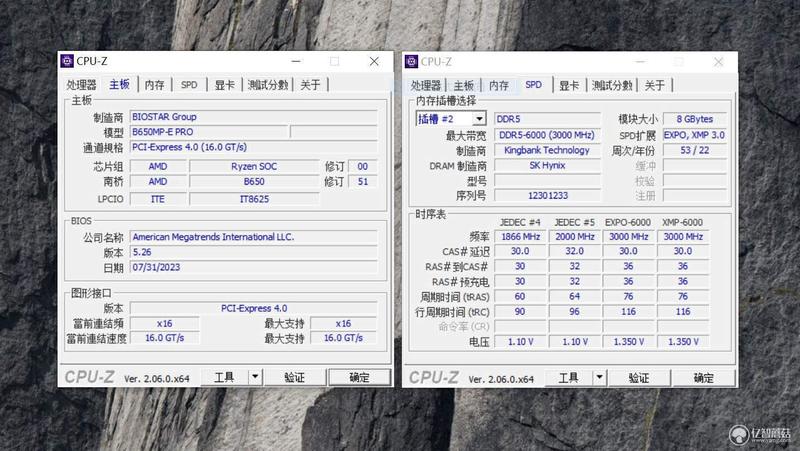The image size is (800, 451).
Task: Click the 96 tRC row cycle time cell
Action: pos(574,311)
